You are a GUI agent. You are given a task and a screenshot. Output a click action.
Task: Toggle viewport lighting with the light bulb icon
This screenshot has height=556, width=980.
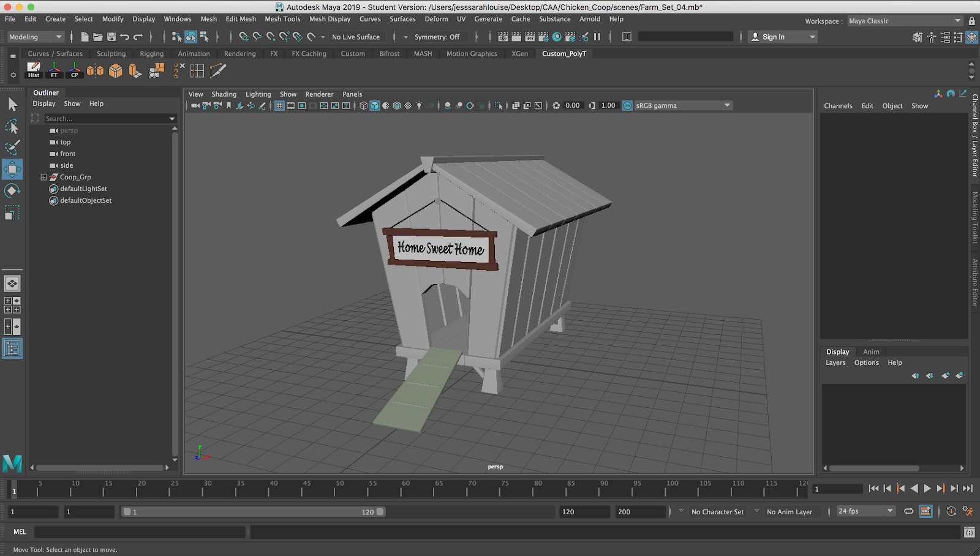[x=418, y=105]
